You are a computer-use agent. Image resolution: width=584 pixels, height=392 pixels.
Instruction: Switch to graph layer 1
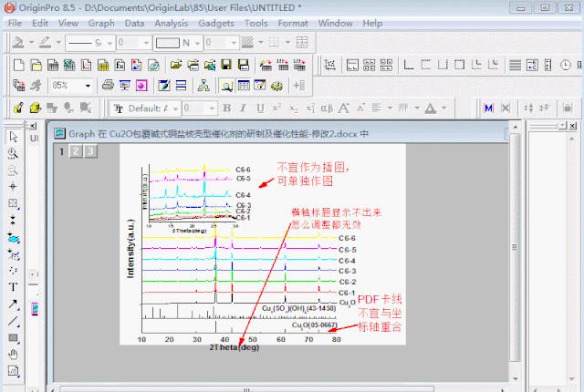click(62, 151)
